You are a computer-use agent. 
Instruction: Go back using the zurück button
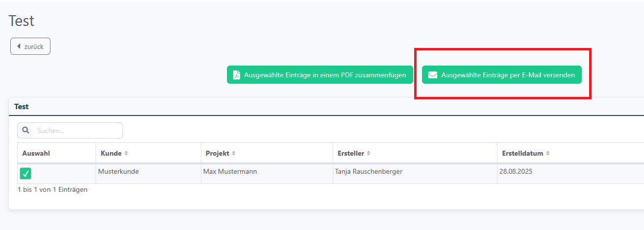tap(30, 46)
